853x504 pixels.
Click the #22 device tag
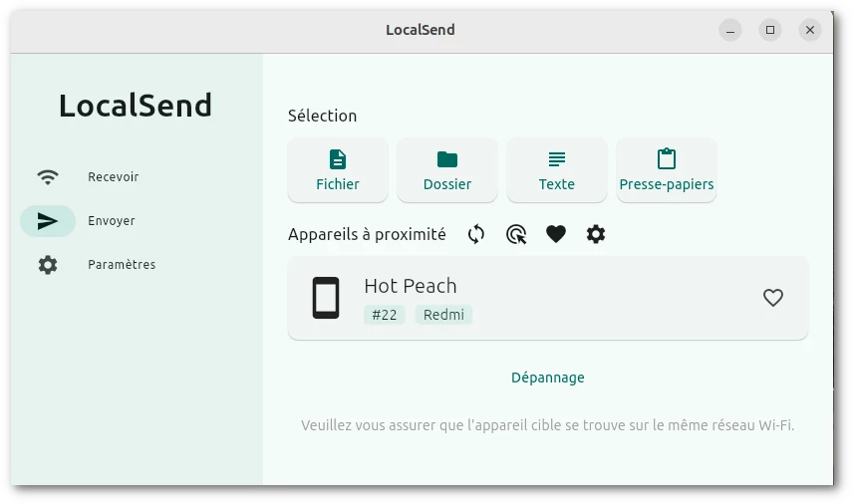point(384,315)
